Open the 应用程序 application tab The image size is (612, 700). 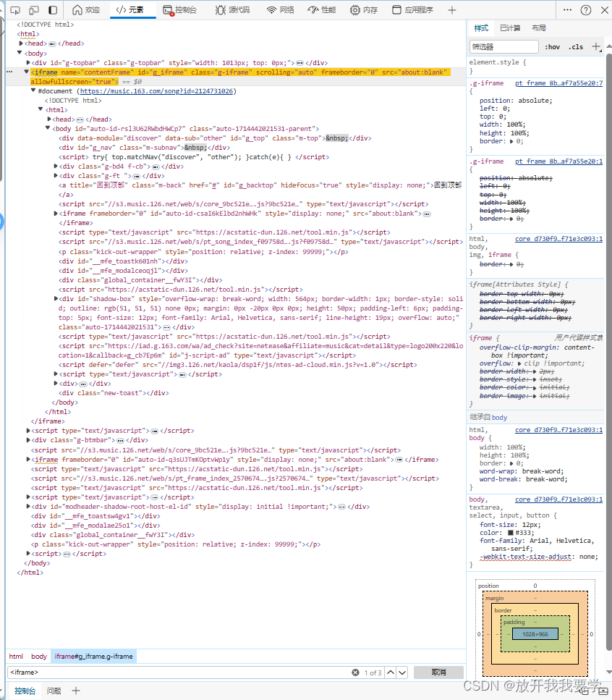coord(412,10)
